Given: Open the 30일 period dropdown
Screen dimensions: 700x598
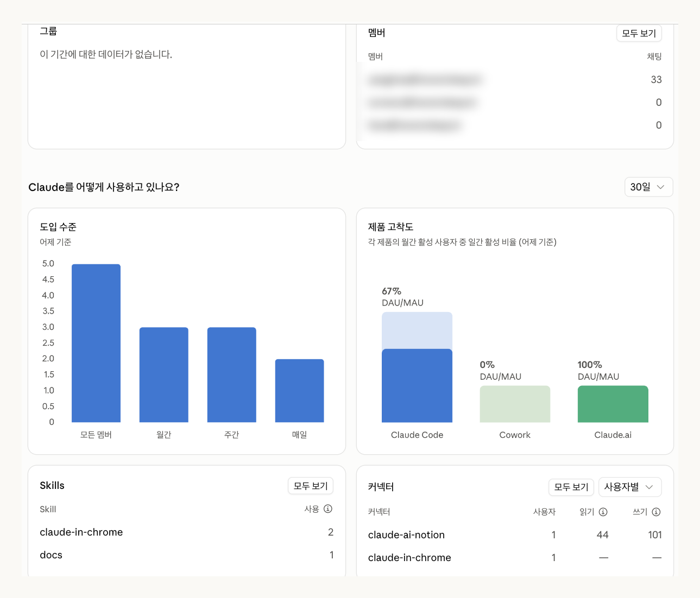Looking at the screenshot, I should 648,187.
